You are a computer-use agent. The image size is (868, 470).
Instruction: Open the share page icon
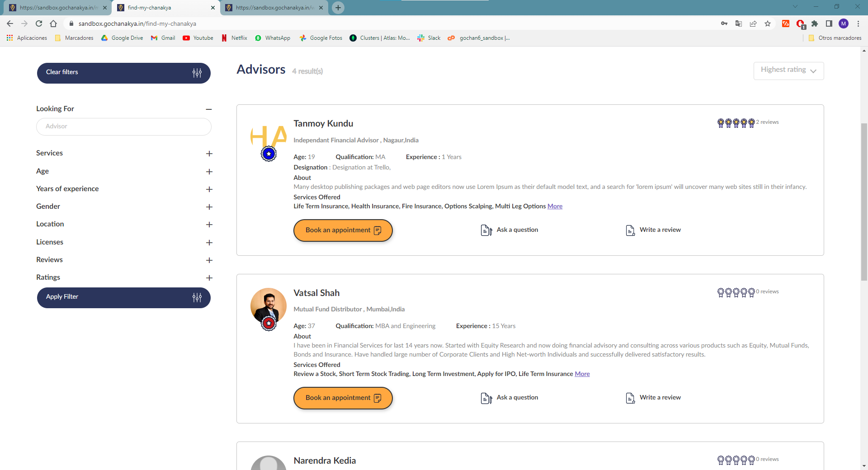coord(753,23)
